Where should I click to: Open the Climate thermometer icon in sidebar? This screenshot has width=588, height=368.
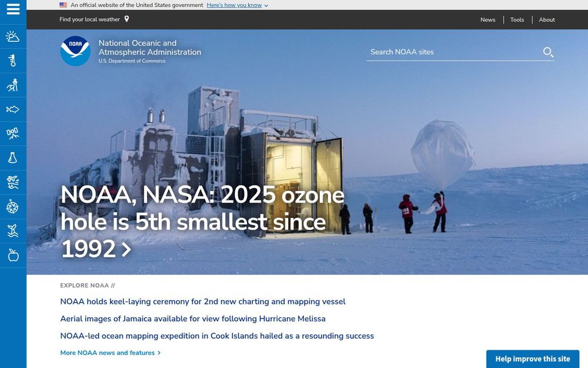pos(13,61)
